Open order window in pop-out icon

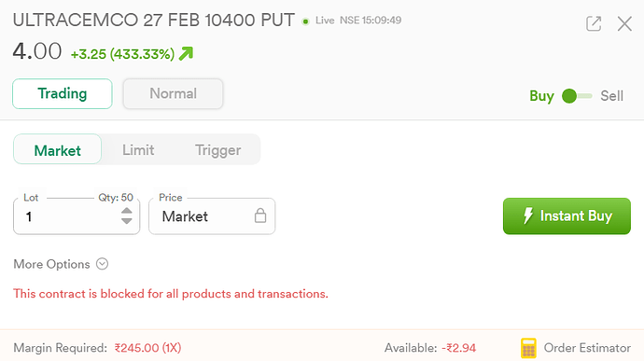pyautogui.click(x=594, y=23)
